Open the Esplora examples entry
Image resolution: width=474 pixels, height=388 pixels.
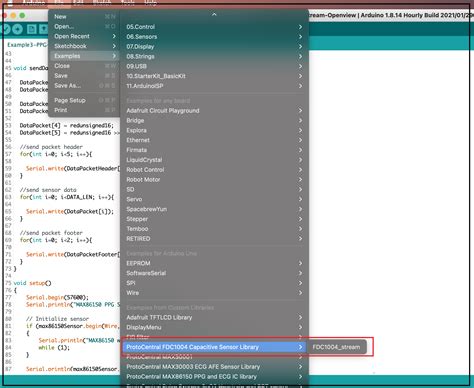pos(214,130)
